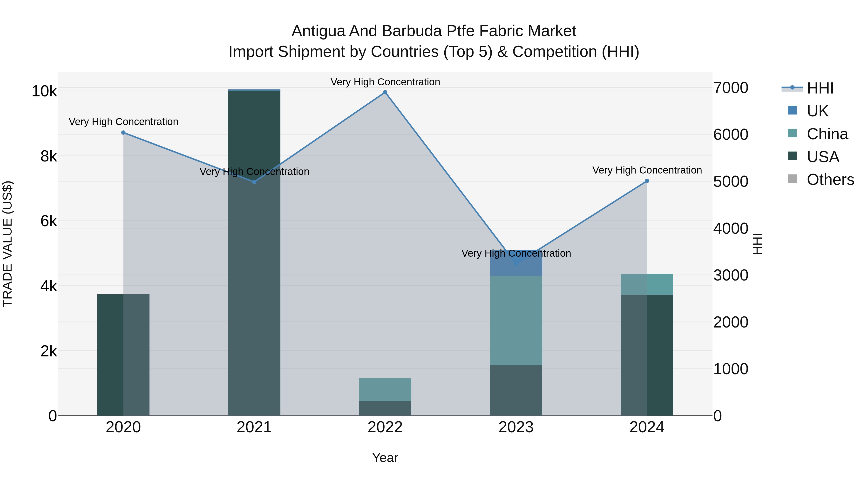The image size is (868, 488).
Task: Click the '2k' left axis label
Action: (48, 351)
